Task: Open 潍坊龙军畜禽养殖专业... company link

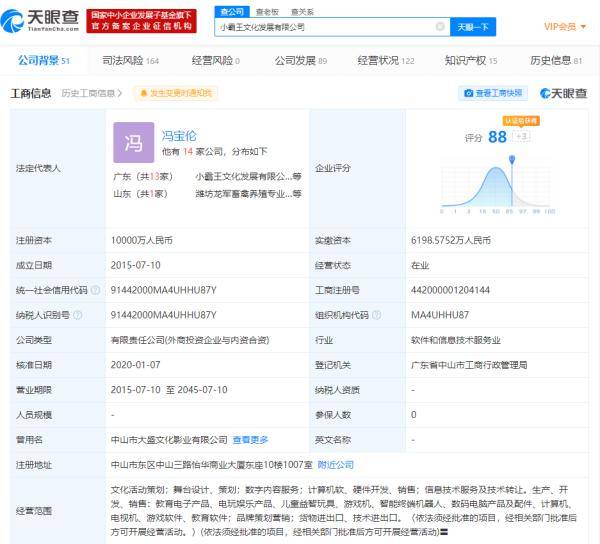Action: point(248,194)
